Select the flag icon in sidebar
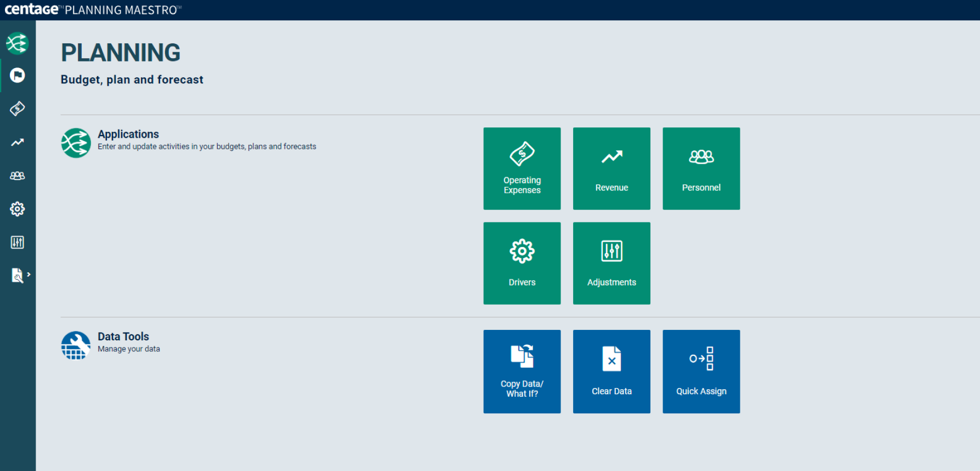 coord(18,75)
